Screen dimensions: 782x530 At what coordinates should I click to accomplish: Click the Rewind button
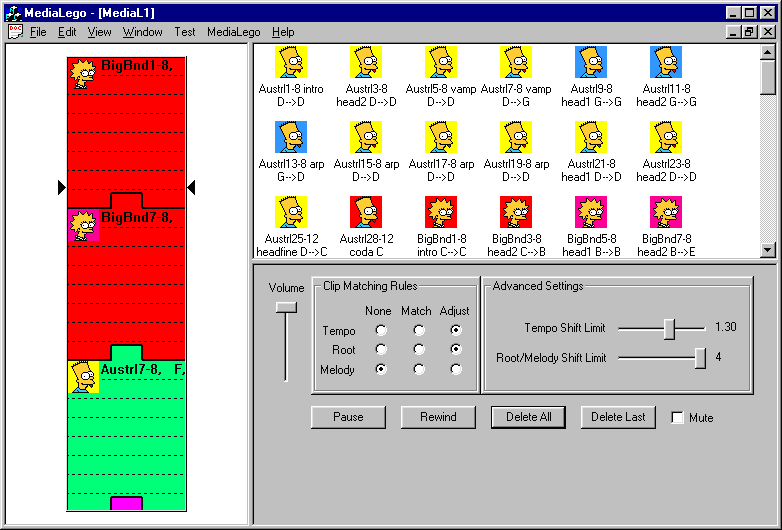(x=438, y=417)
